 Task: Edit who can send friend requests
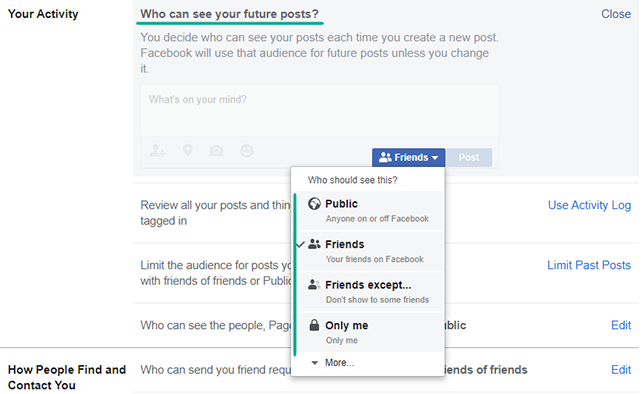[621, 369]
